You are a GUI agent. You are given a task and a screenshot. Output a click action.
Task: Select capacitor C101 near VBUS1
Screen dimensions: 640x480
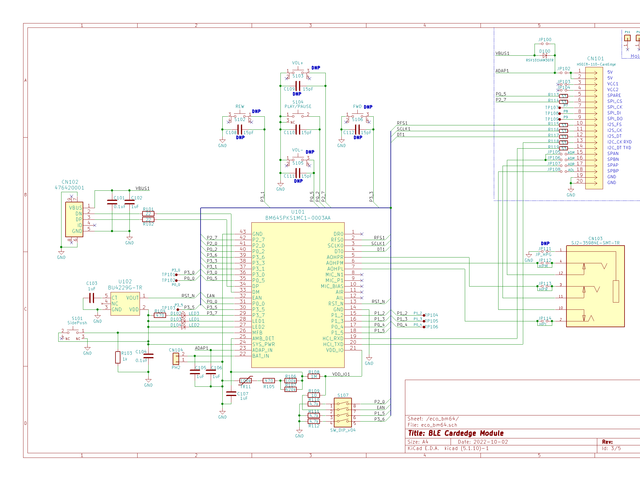[x=111, y=202]
